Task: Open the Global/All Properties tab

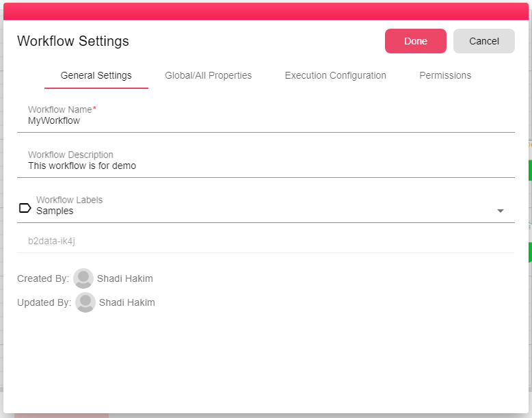Action: click(209, 75)
